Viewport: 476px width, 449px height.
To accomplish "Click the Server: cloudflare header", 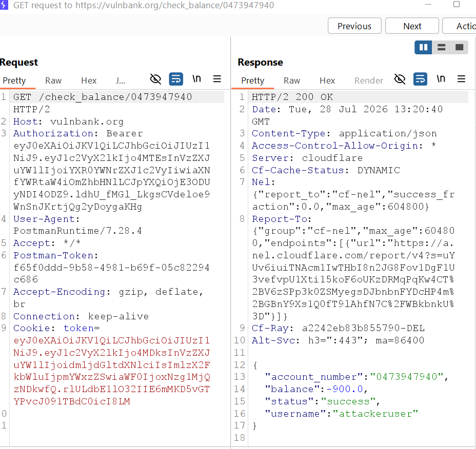I will point(307,158).
